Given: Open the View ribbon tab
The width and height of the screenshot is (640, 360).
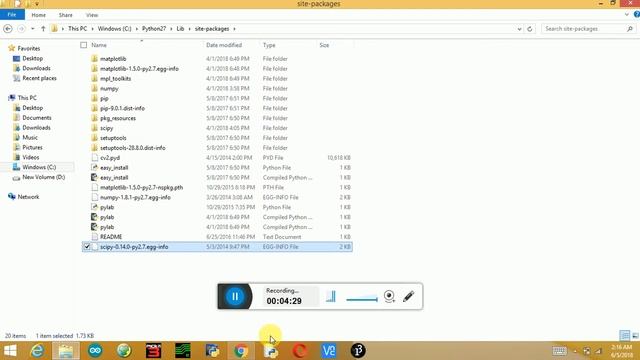Looking at the screenshot, I should [92, 15].
